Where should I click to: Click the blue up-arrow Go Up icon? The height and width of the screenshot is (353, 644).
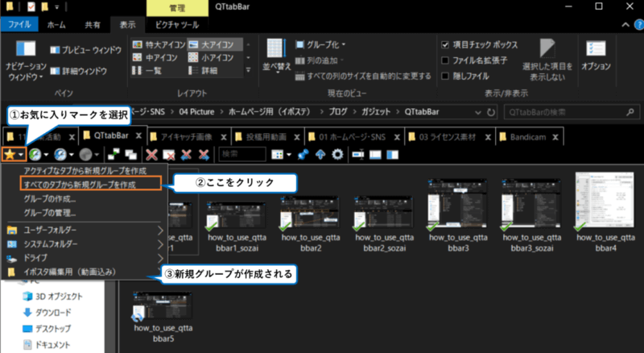(320, 155)
